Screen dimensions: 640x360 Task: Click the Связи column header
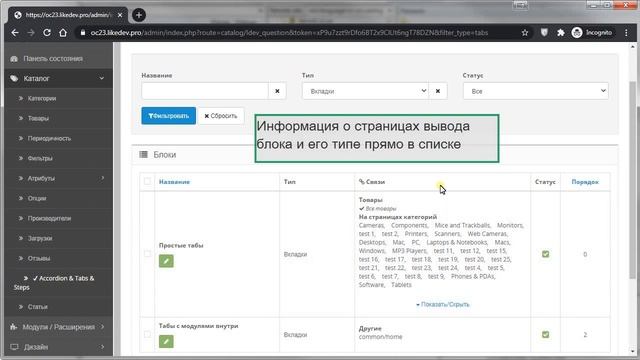click(372, 182)
